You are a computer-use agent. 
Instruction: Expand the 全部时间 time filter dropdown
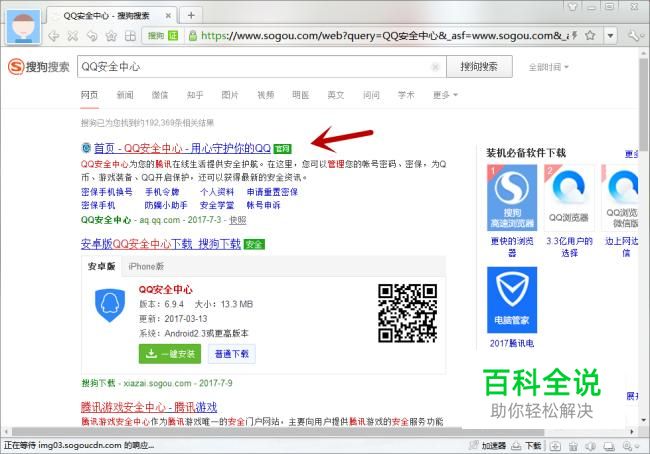point(548,67)
